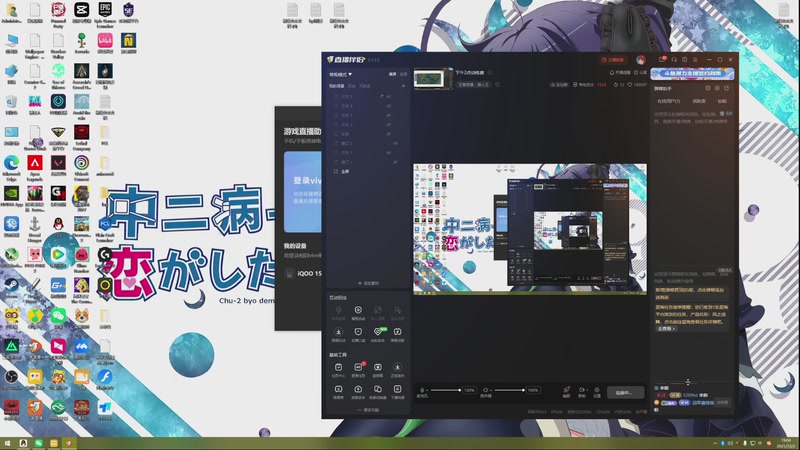Click the trash icon in chat panel

click(721, 113)
